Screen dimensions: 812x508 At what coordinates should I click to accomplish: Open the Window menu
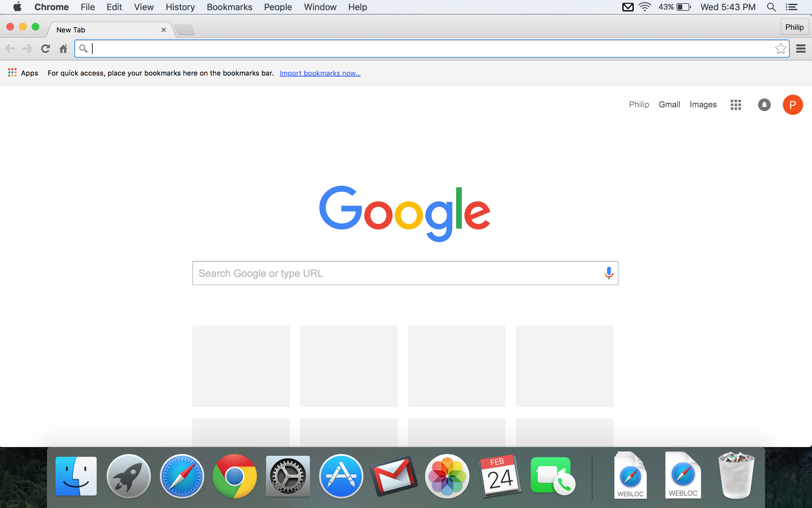(320, 7)
